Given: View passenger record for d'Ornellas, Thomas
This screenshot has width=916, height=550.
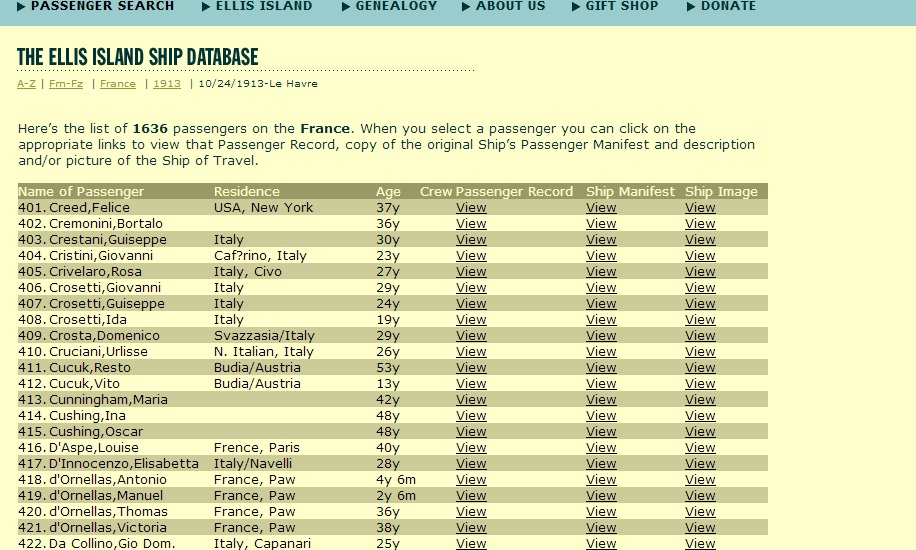Looking at the screenshot, I should (471, 511).
